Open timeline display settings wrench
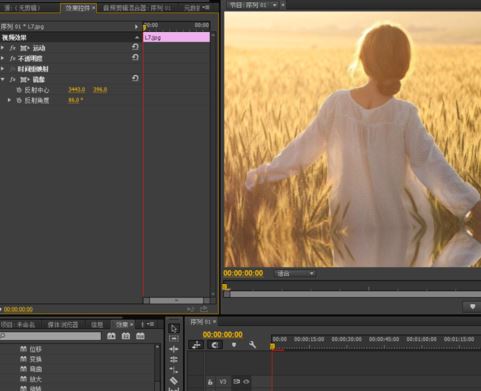481x391 pixels. pyautogui.click(x=252, y=345)
